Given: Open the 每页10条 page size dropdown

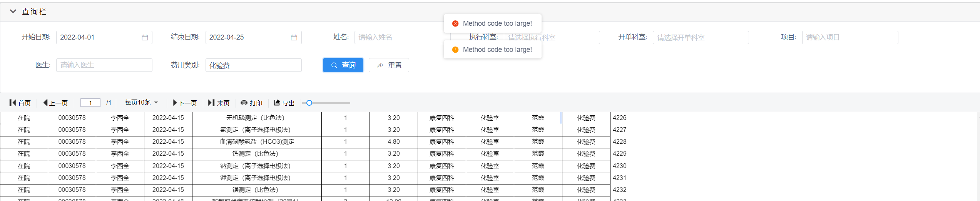Looking at the screenshot, I should click(x=141, y=102).
